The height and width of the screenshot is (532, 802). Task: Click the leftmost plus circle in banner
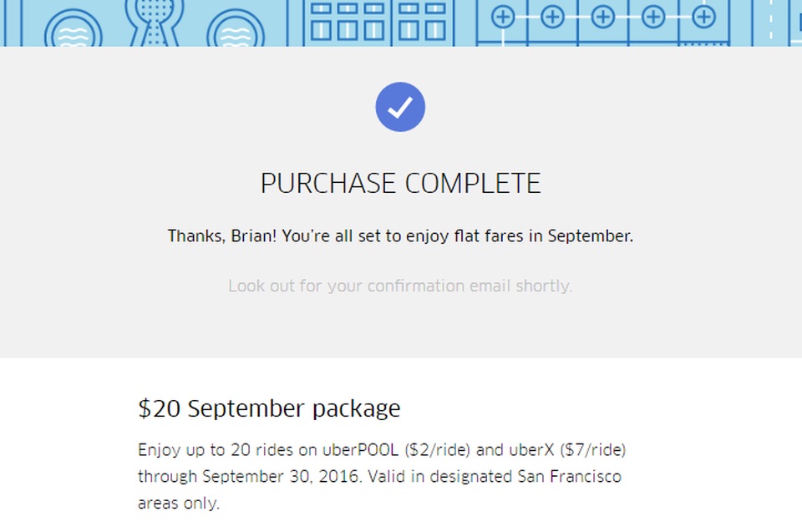pos(502,16)
